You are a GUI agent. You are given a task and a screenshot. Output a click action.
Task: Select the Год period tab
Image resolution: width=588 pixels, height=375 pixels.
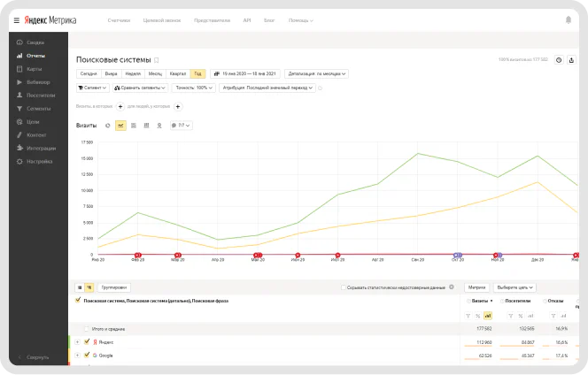[197, 73]
